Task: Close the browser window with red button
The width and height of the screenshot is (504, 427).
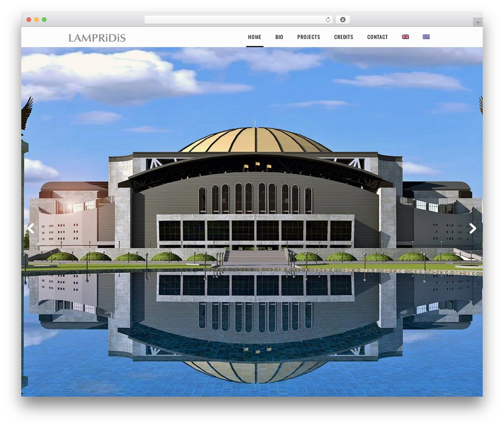Action: 29,20
